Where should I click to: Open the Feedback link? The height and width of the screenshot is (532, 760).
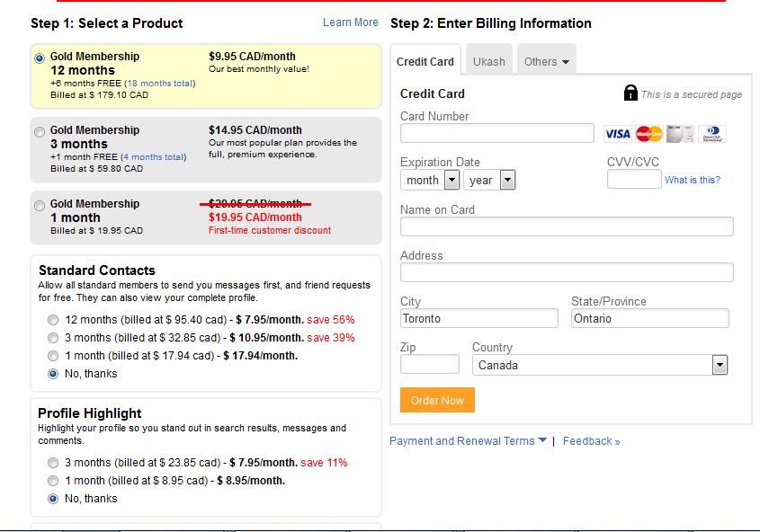pos(591,441)
